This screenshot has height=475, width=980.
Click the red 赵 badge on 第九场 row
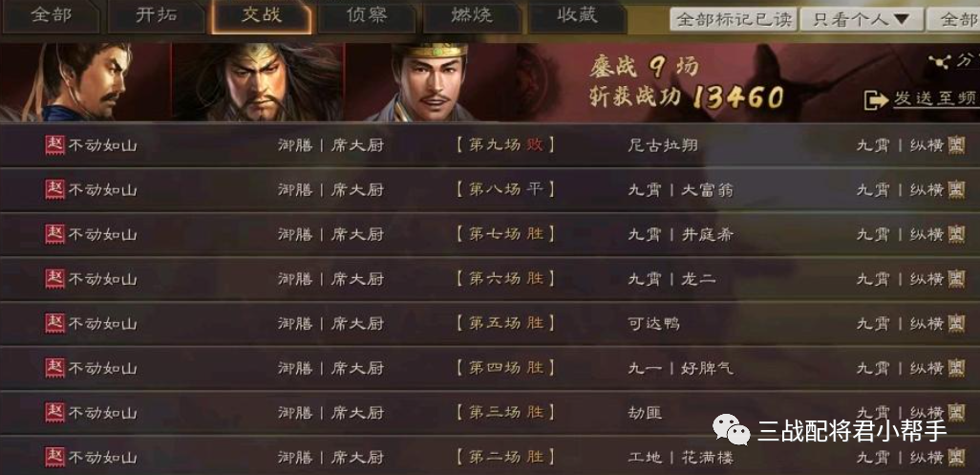point(55,145)
